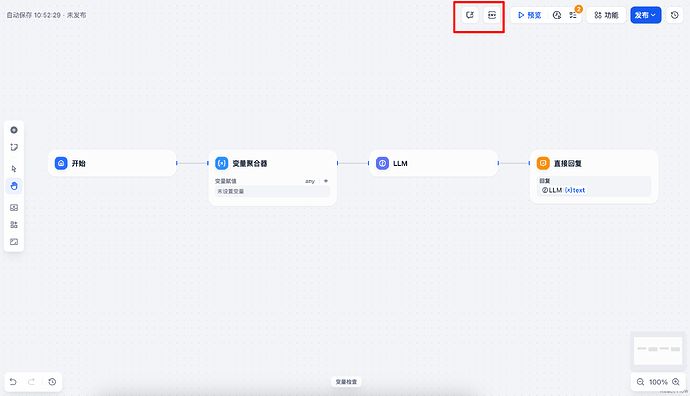Viewport: 690px width, 396px height.
Task: Click the 变量赋值 label in aggregator
Action: pyautogui.click(x=226, y=181)
